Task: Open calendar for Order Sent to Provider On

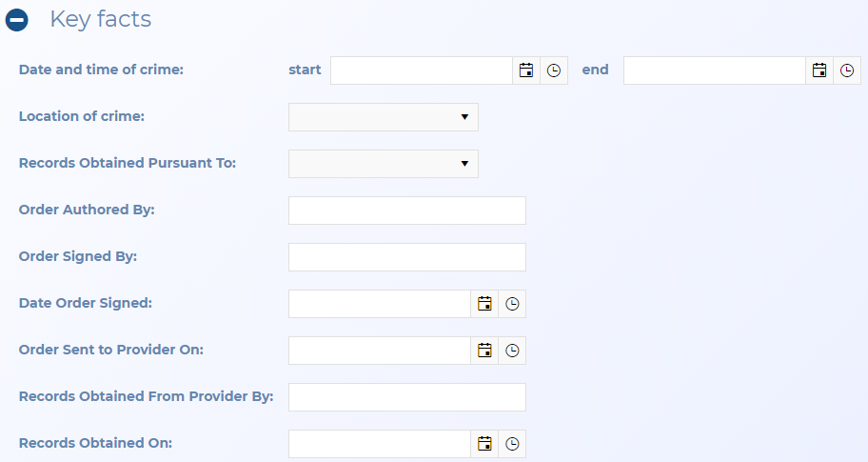Action: 484,351
